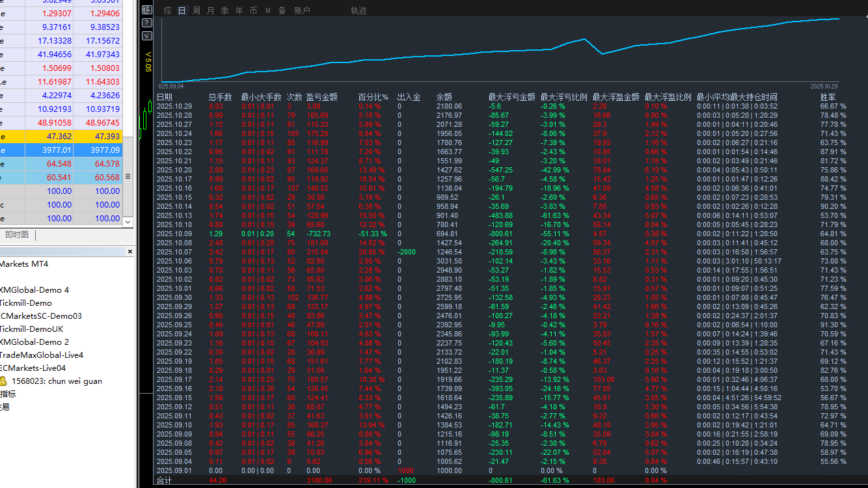Select the XMGlobal-Demo 4 server entry

[34, 290]
